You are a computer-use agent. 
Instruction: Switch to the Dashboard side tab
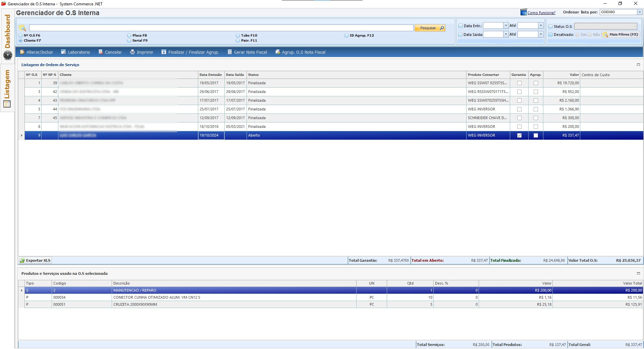7,32
